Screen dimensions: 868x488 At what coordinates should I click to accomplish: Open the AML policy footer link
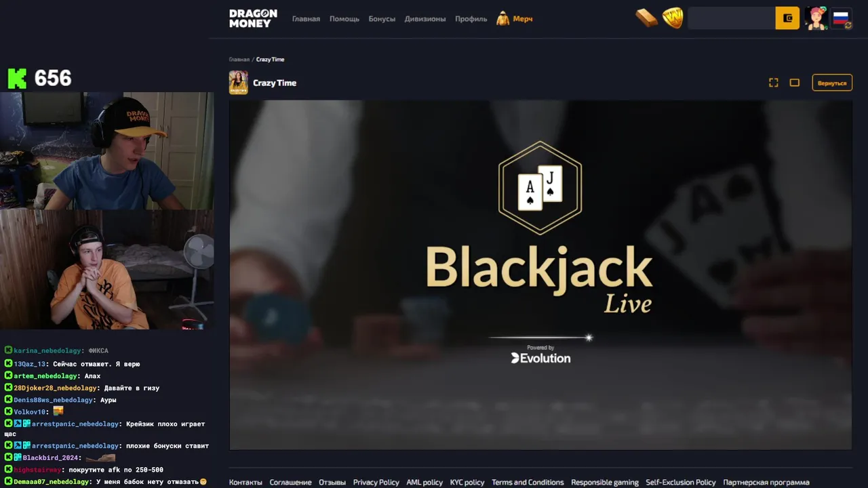[425, 483]
